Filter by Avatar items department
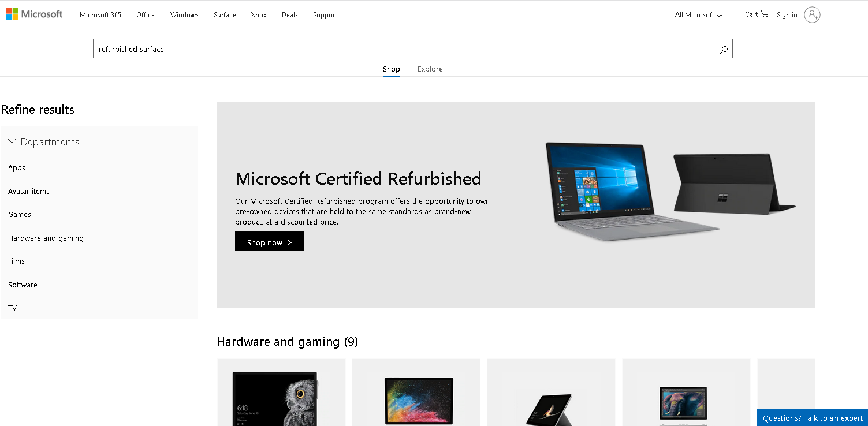 [x=29, y=192]
